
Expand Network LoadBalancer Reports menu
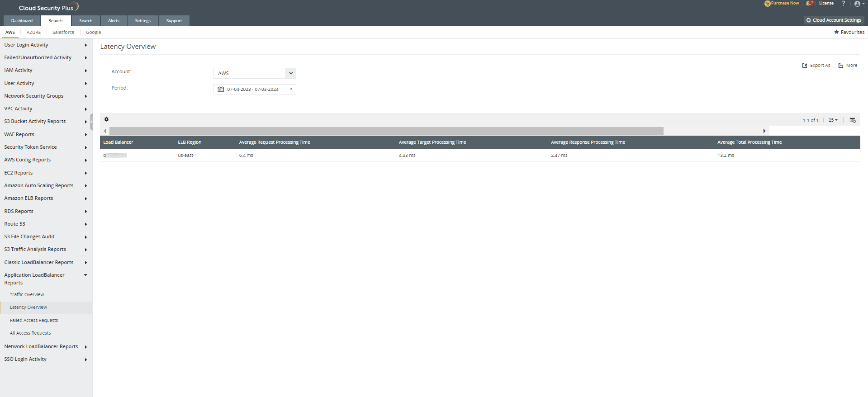coord(46,346)
